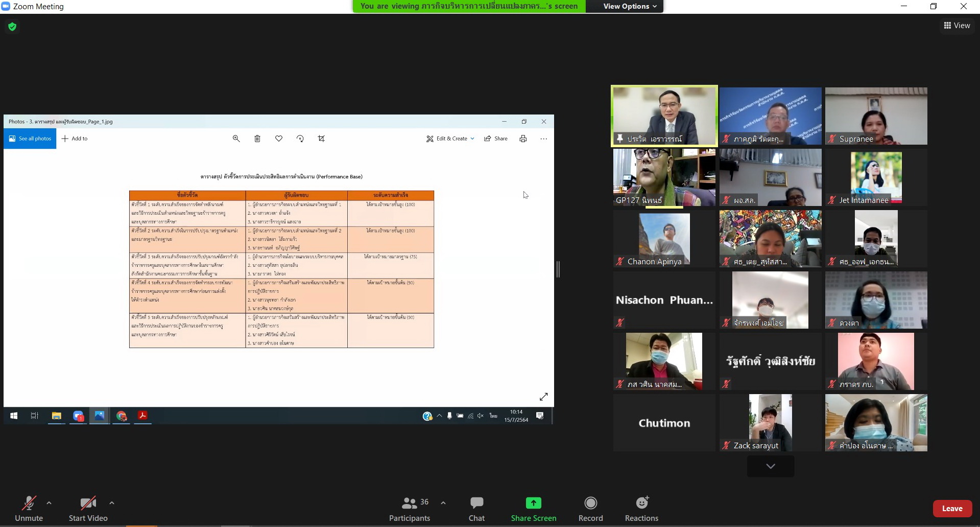Open notification center in shared taskbar
This screenshot has width=980, height=527.
pyautogui.click(x=540, y=416)
